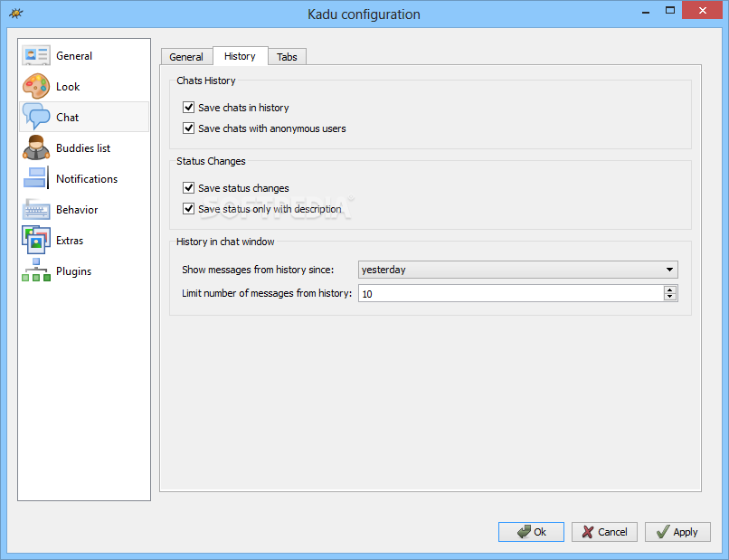Discard changes with Cancel button
The width and height of the screenshot is (729, 560).
point(604,532)
